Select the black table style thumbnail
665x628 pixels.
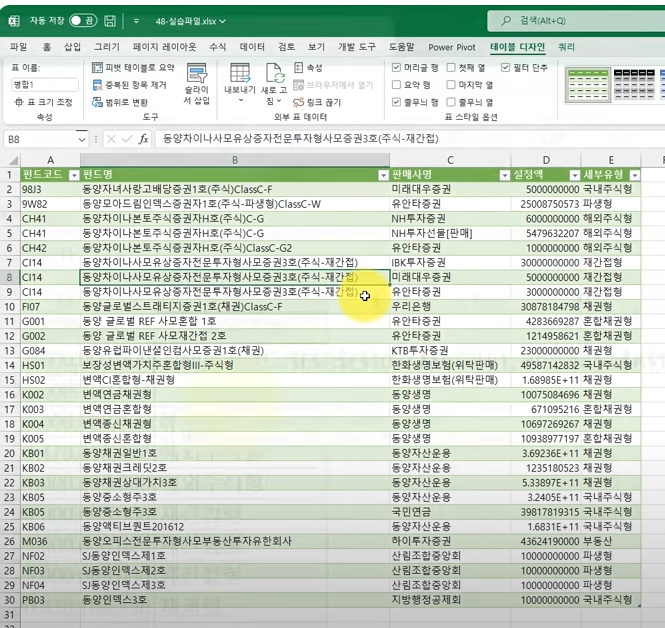(x=634, y=85)
